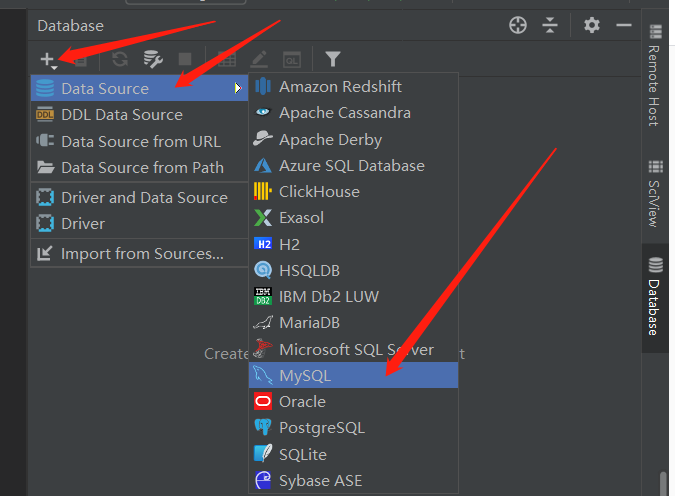Expand the Data Source submenu arrow
Image resolution: width=675 pixels, height=496 pixels.
[x=238, y=88]
